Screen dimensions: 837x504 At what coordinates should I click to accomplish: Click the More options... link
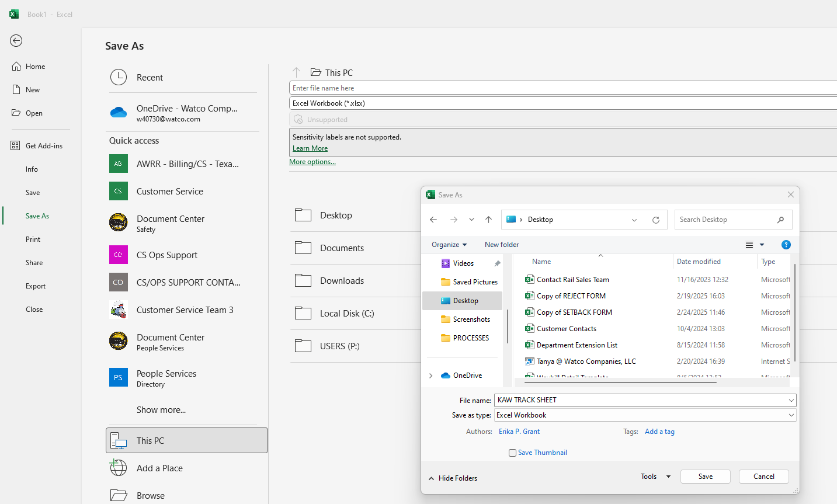(x=312, y=162)
